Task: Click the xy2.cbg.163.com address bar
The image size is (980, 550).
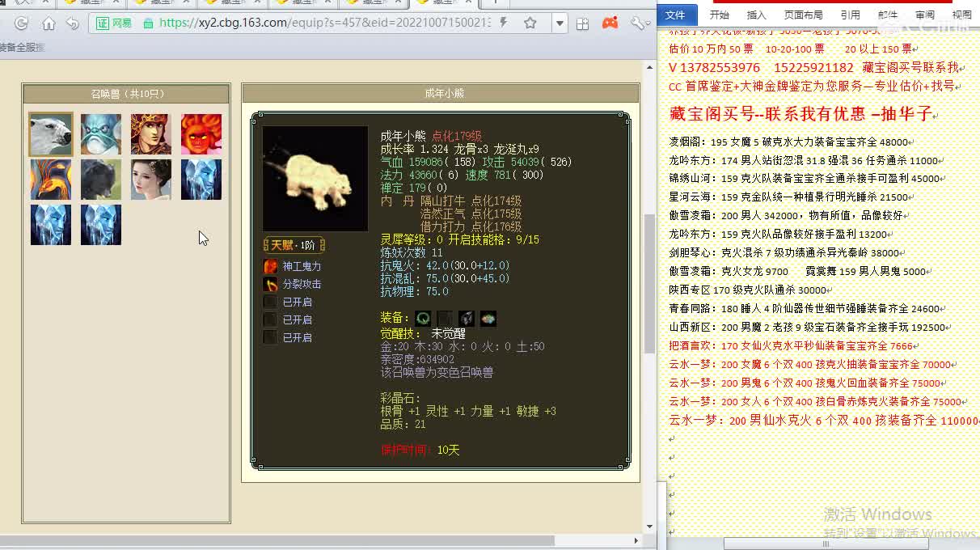Action: [x=325, y=23]
